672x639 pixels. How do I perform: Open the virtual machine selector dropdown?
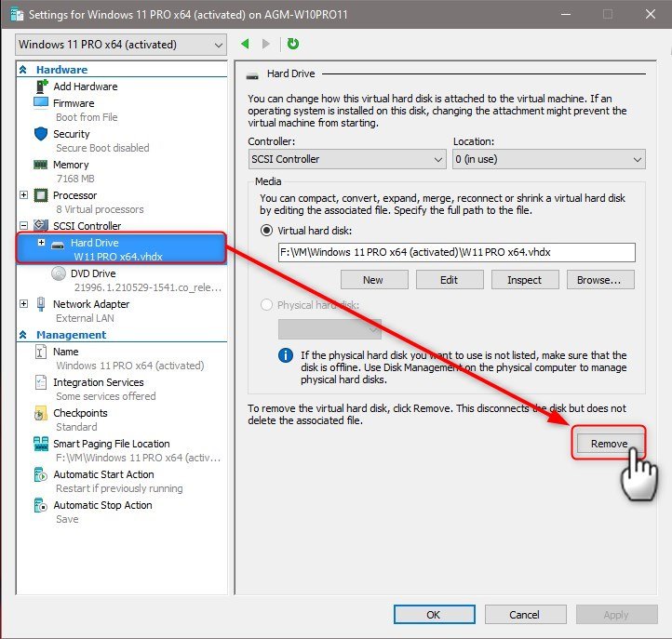pyautogui.click(x=121, y=45)
